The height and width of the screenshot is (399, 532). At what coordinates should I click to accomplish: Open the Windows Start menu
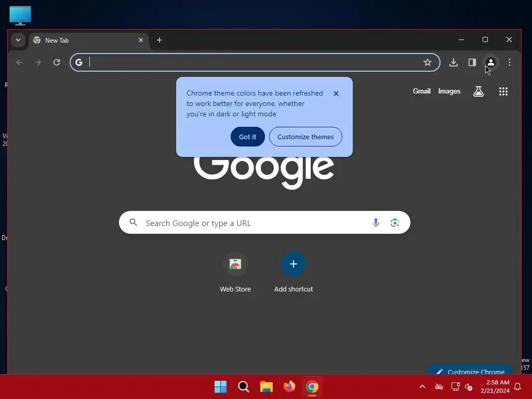click(220, 387)
